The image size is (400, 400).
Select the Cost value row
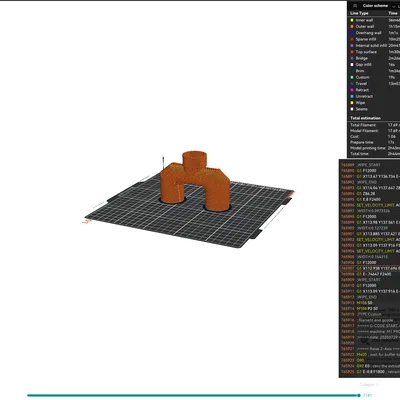click(374, 137)
